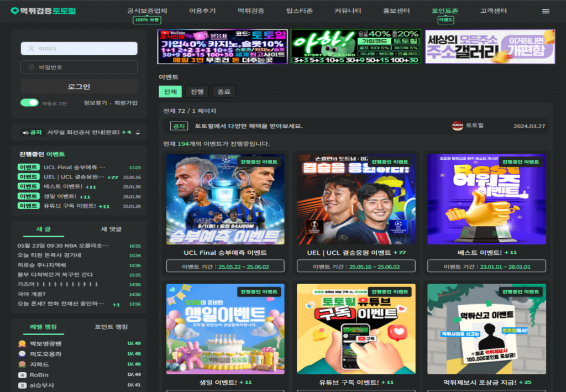Open post 히로송 주니치역배
Viewport: 566px width, 392px height.
[x=42, y=265]
